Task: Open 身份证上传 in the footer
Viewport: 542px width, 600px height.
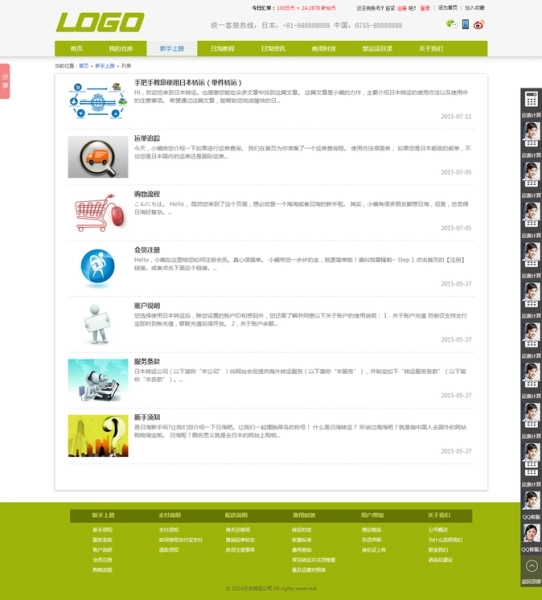Action: (374, 550)
